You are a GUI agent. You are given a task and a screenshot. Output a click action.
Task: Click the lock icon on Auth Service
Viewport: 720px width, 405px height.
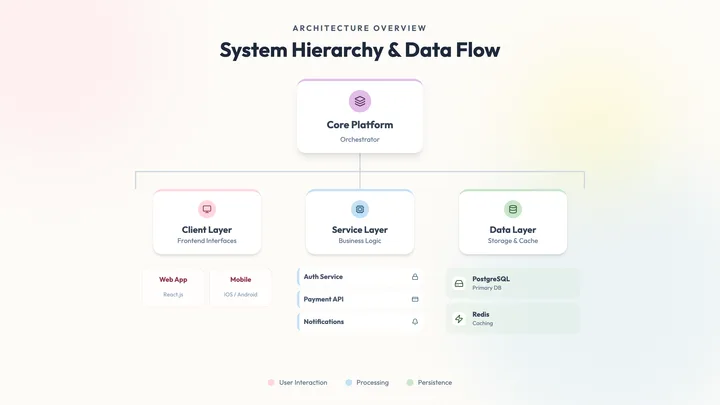click(x=415, y=277)
